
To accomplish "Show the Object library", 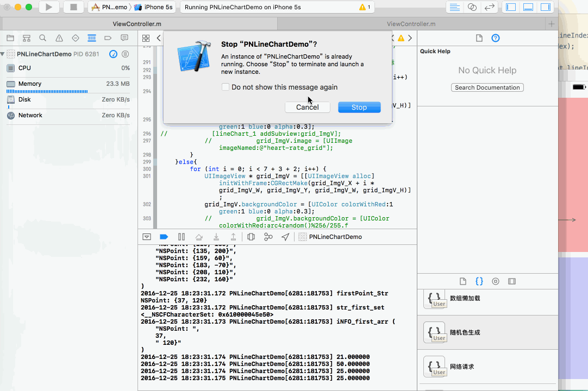I will pyautogui.click(x=496, y=281).
